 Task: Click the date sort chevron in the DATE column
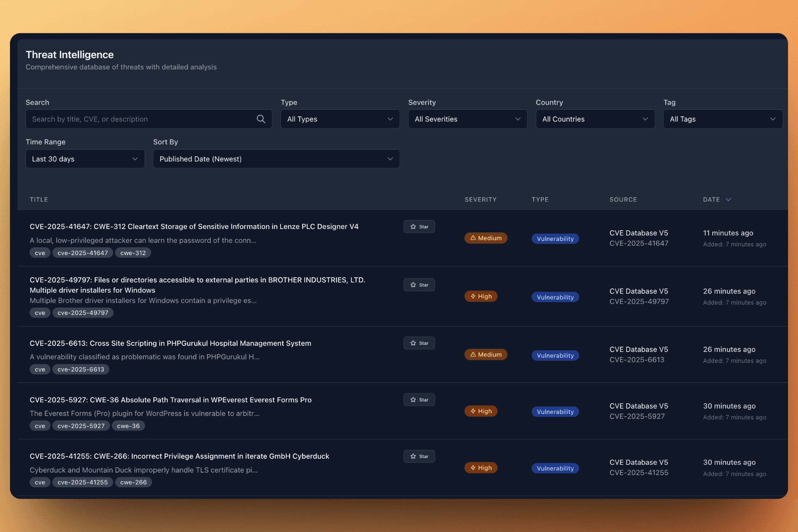click(x=729, y=199)
